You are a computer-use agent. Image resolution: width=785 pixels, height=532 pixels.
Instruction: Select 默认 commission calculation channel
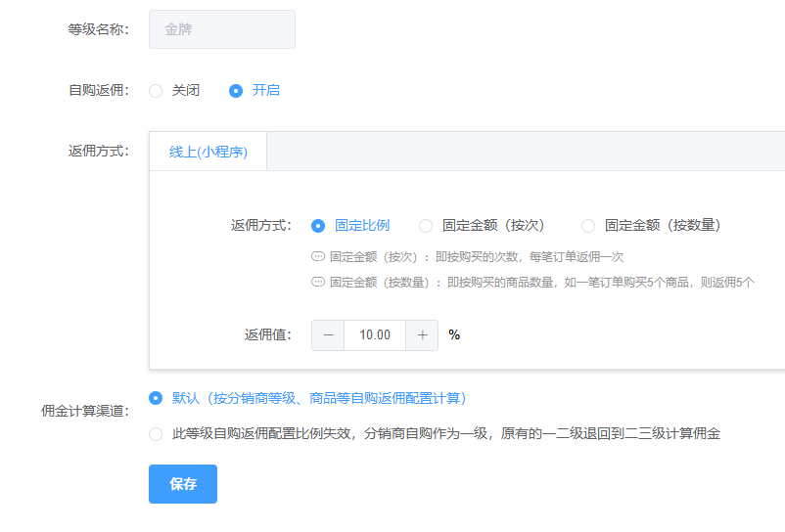[156, 398]
